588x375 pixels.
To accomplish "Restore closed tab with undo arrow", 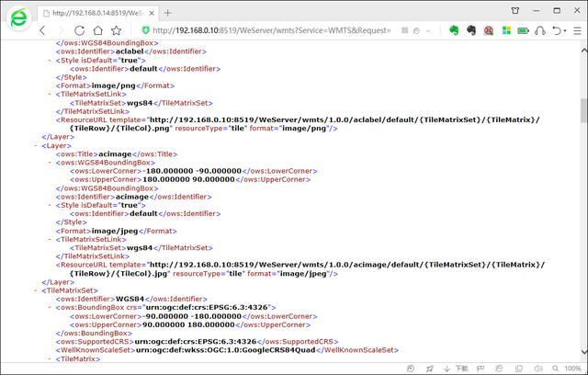I will click(557, 30).
